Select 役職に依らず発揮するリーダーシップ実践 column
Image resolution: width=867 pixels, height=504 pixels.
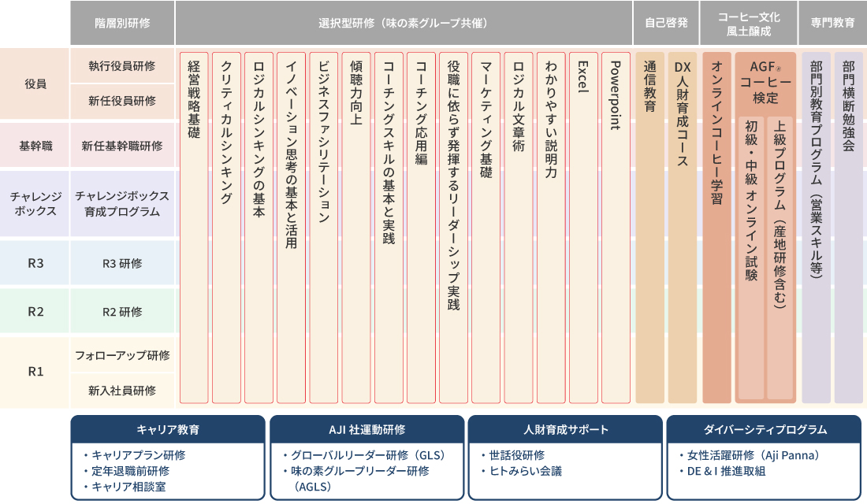(x=454, y=228)
